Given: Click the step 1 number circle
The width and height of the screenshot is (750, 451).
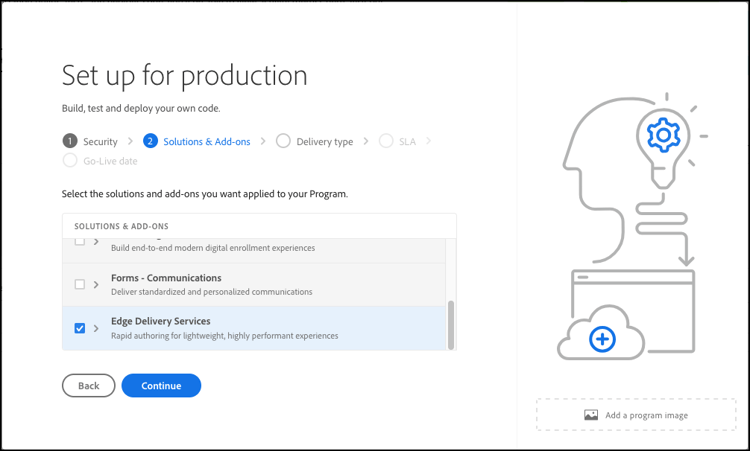Looking at the screenshot, I should [x=70, y=141].
